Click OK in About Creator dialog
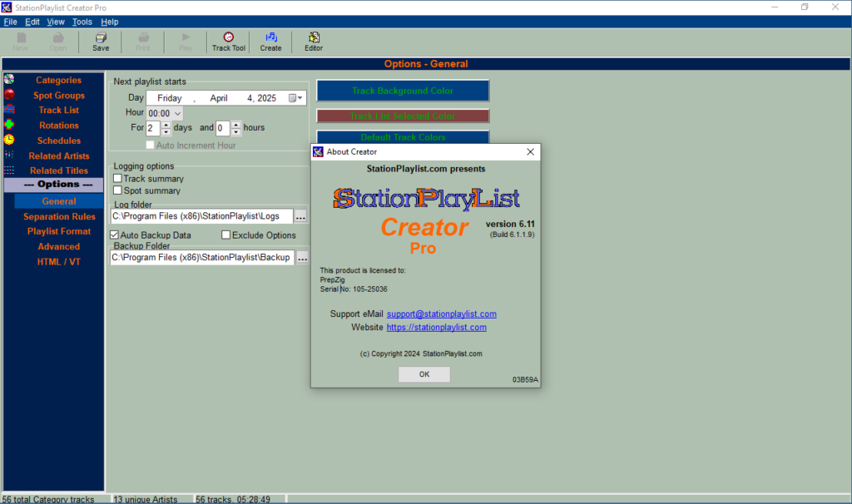Image resolution: width=852 pixels, height=504 pixels. 424,374
